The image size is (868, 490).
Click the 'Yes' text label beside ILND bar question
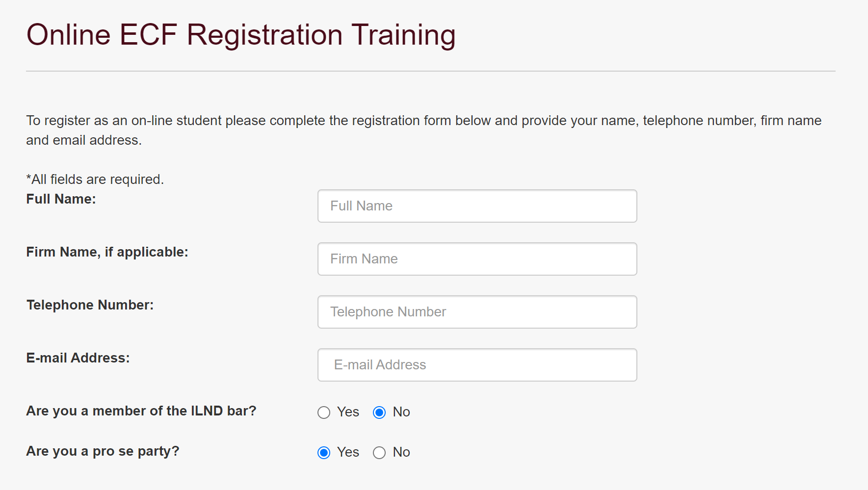[x=348, y=412]
